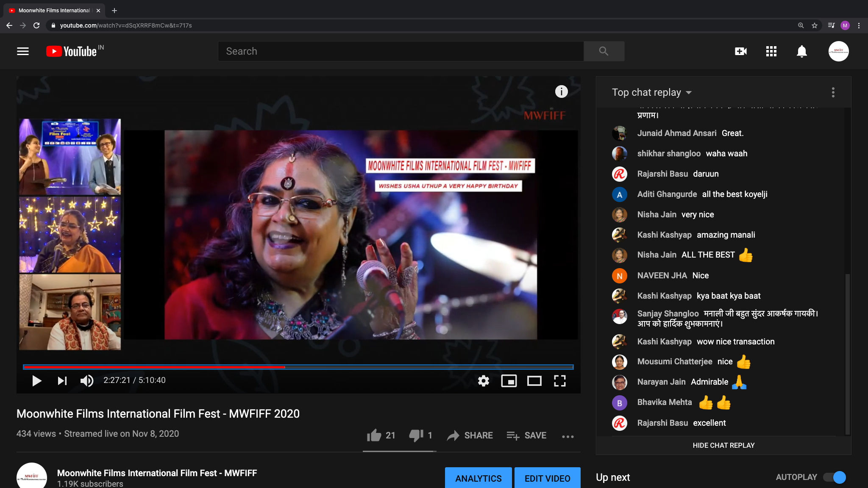Screen dimensions: 868x488
Task: Click the video info card icon
Action: 562,91
